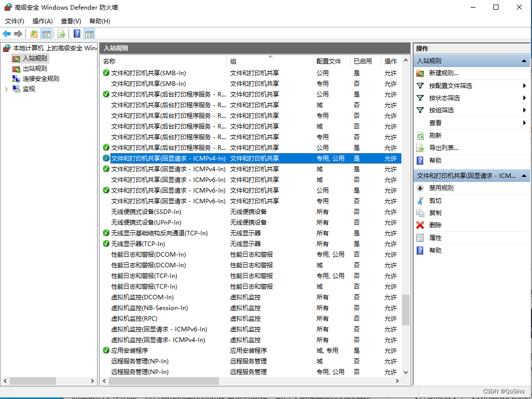The width and height of the screenshot is (532, 399).
Task: Collapse the 入站规则 actions section
Action: (524, 61)
